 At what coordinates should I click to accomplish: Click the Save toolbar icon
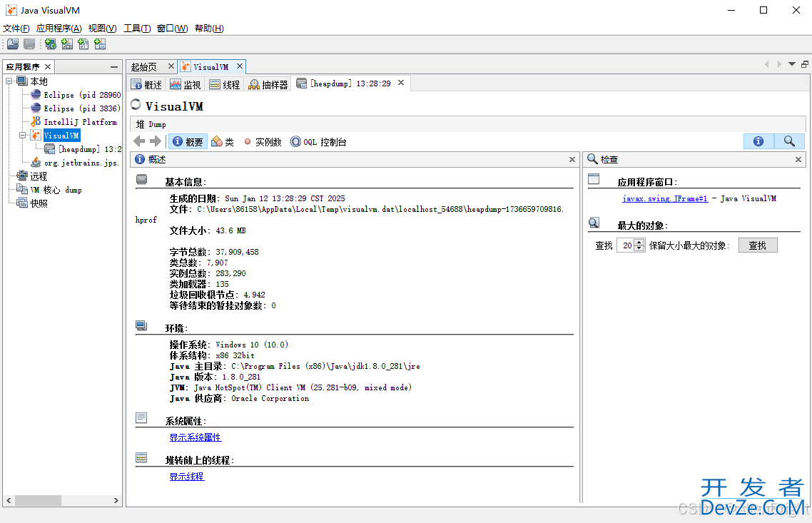click(29, 44)
